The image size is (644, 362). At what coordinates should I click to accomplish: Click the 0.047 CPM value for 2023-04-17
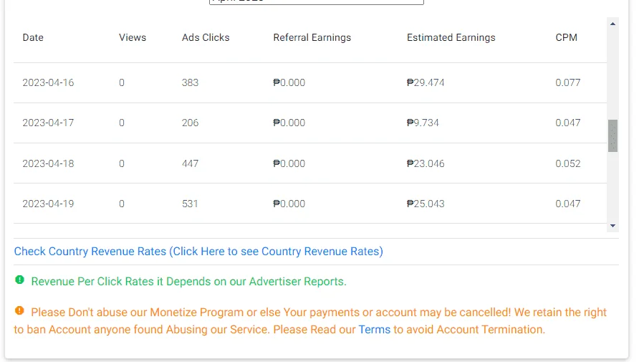[x=568, y=123]
